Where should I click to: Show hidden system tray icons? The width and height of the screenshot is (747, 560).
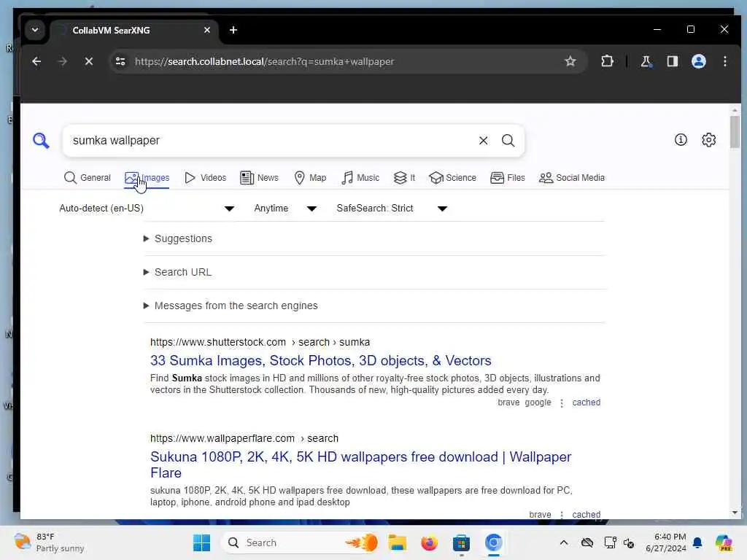[x=564, y=542]
